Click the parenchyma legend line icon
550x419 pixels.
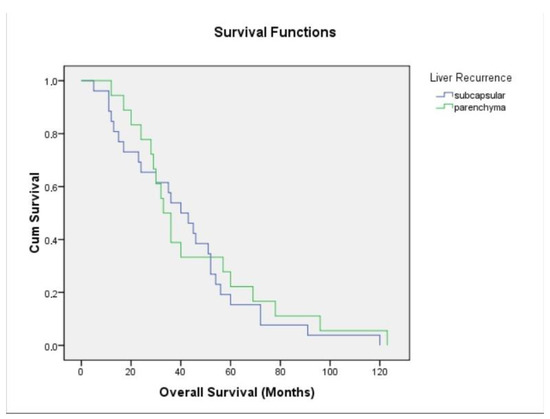[x=444, y=107]
